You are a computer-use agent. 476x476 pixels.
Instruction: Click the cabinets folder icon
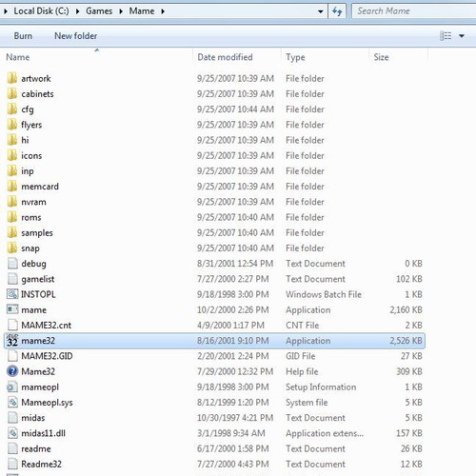(x=12, y=93)
